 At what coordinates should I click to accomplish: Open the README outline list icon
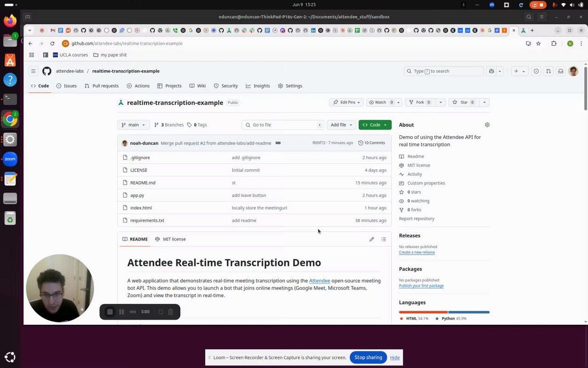pyautogui.click(x=384, y=239)
